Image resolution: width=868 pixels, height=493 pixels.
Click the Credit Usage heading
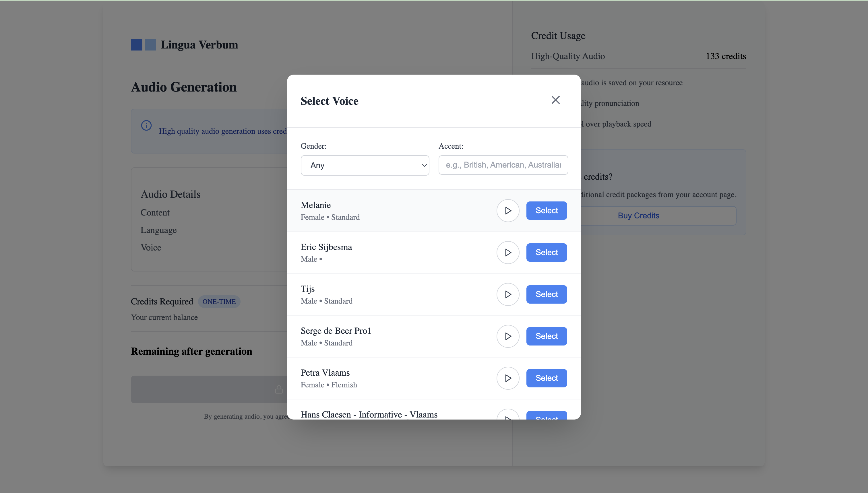(x=558, y=36)
